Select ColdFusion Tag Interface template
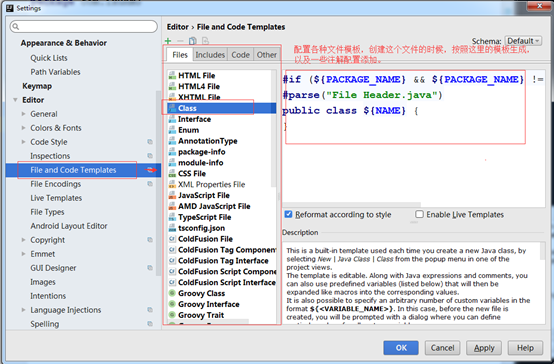Viewport: 554px width, 364px height. [x=223, y=261]
